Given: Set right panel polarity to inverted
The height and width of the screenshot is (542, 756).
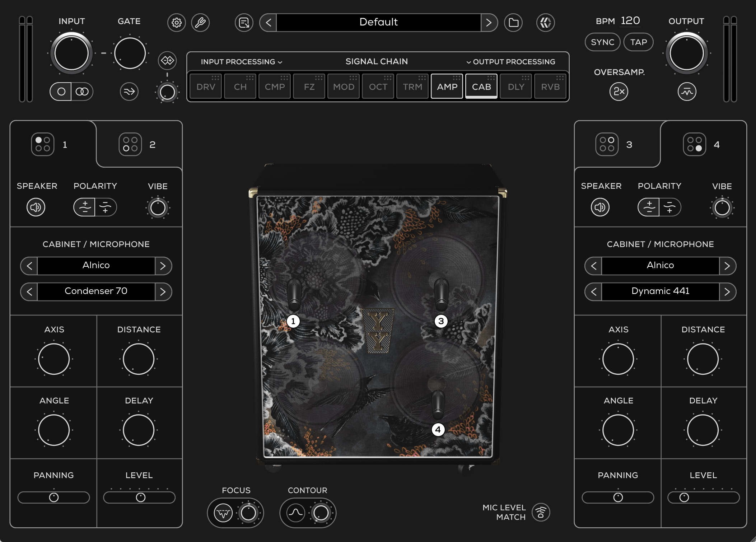Looking at the screenshot, I should [670, 207].
